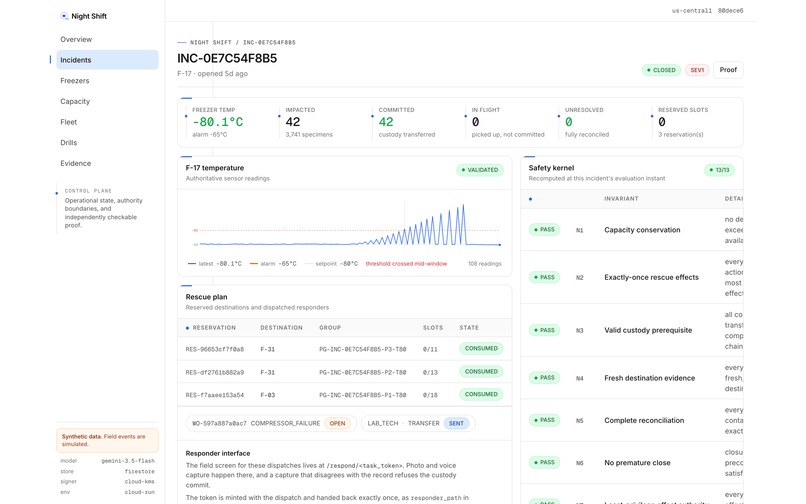Screen dimensions: 806x504
Task: Click group PG-INC-0E7C54F8B5-P3-T80
Action: [362, 349]
